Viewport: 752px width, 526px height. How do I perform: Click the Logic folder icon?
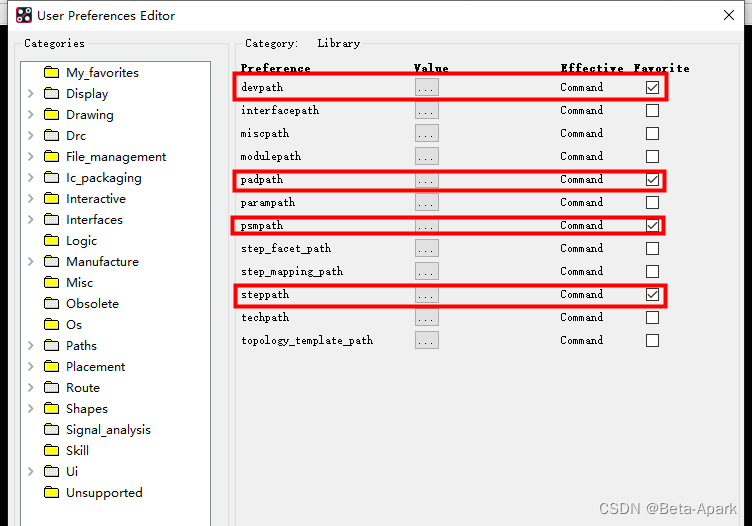(x=52, y=241)
